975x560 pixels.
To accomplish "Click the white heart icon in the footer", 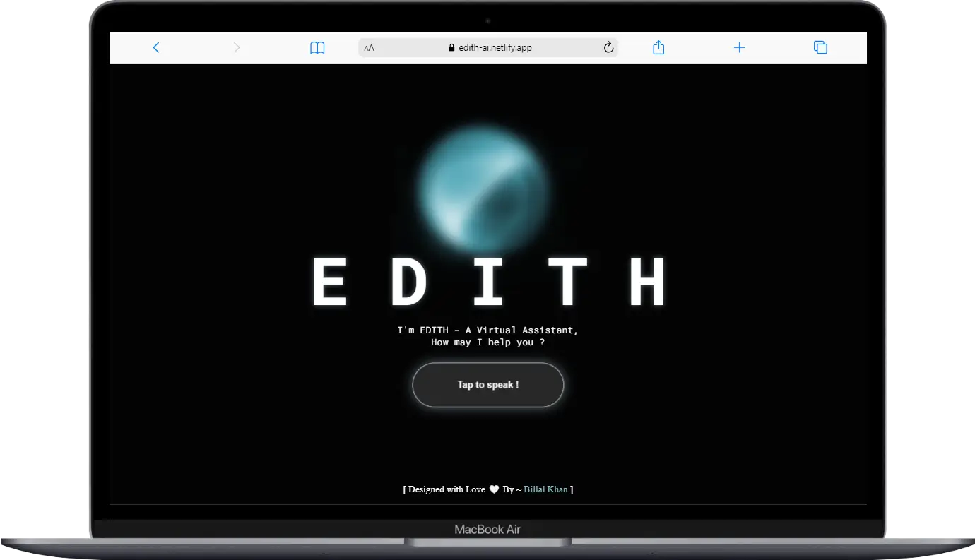I will [495, 489].
